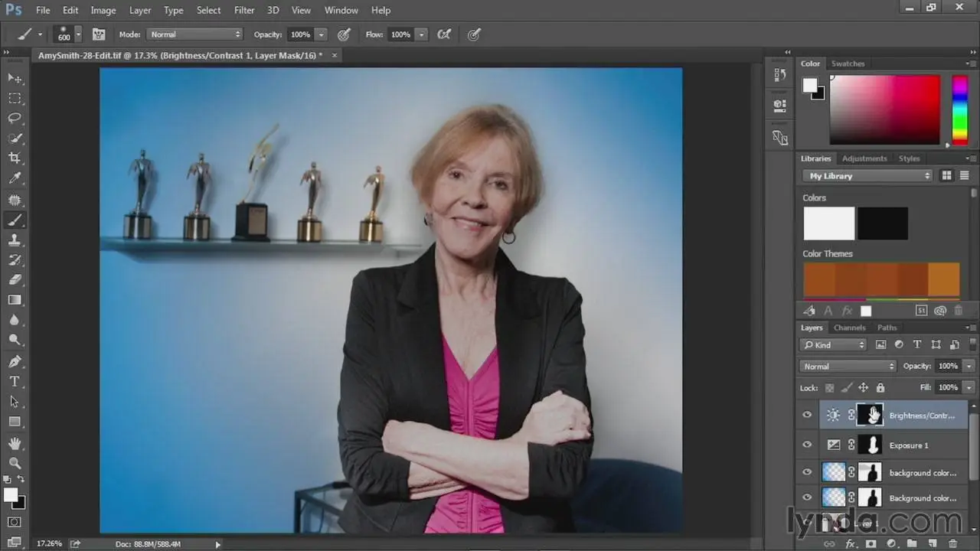
Task: Select the Clone Stamp tool
Action: click(15, 240)
